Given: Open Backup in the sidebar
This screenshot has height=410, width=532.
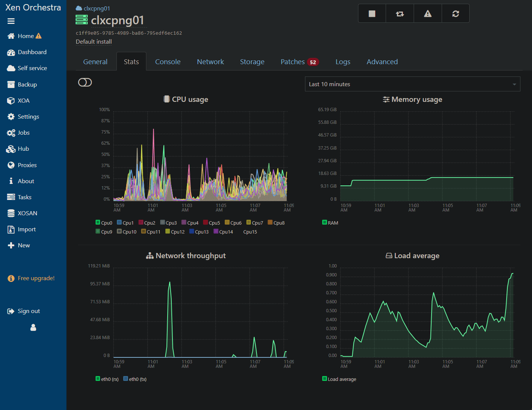Looking at the screenshot, I should 27,85.
